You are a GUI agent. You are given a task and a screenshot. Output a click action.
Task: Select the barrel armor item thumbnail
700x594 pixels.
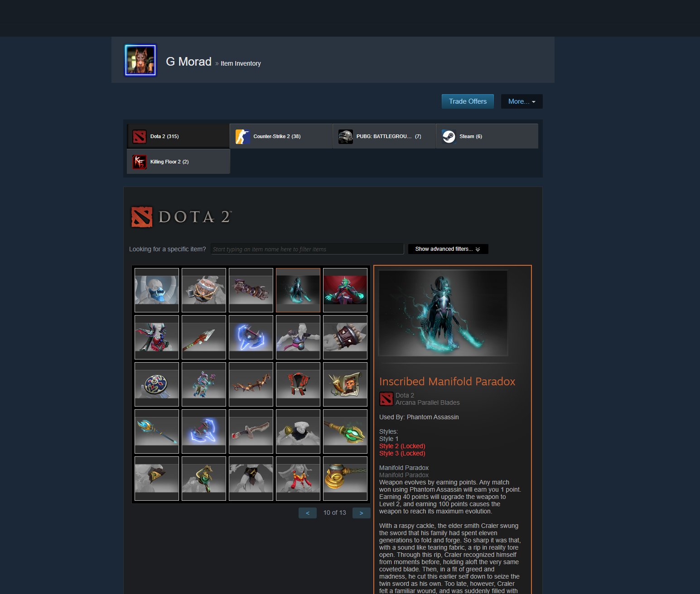point(204,290)
